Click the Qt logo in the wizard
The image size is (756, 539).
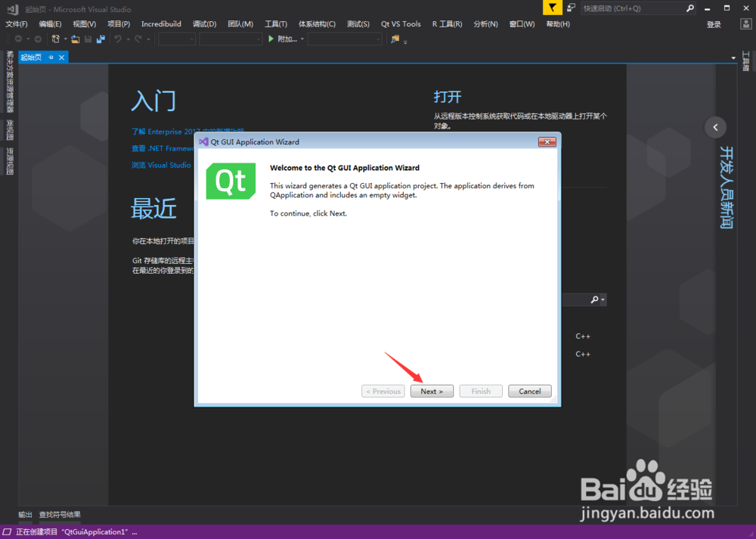[231, 181]
